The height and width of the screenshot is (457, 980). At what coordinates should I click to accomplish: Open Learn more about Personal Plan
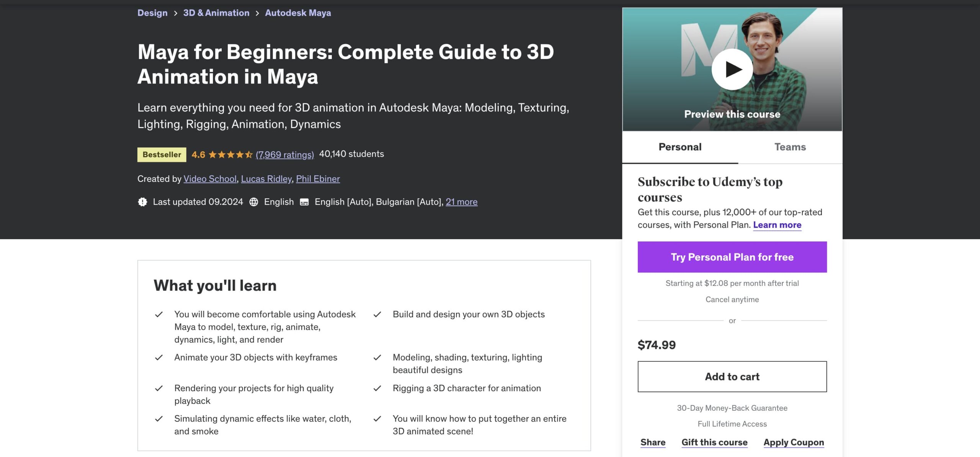(777, 225)
